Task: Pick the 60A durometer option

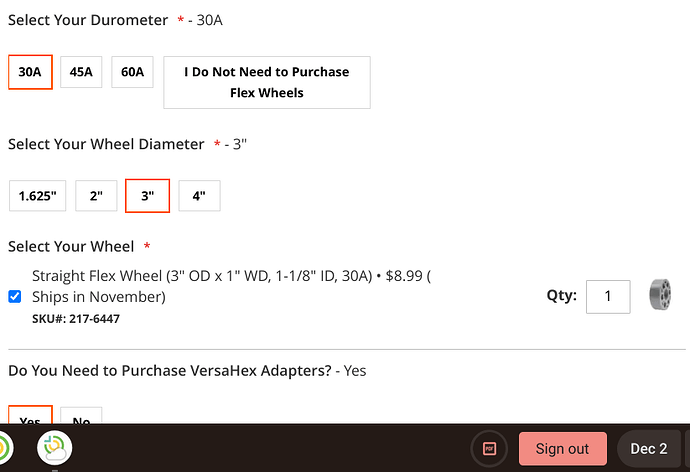Action: [132, 72]
